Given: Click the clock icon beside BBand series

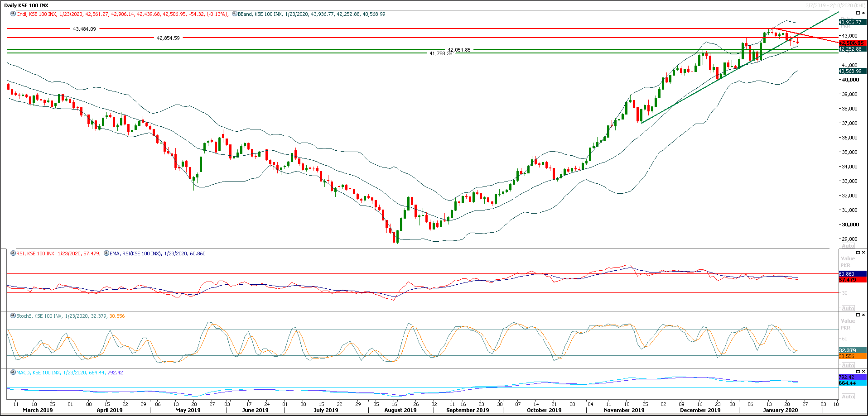Looking at the screenshot, I should (235, 14).
